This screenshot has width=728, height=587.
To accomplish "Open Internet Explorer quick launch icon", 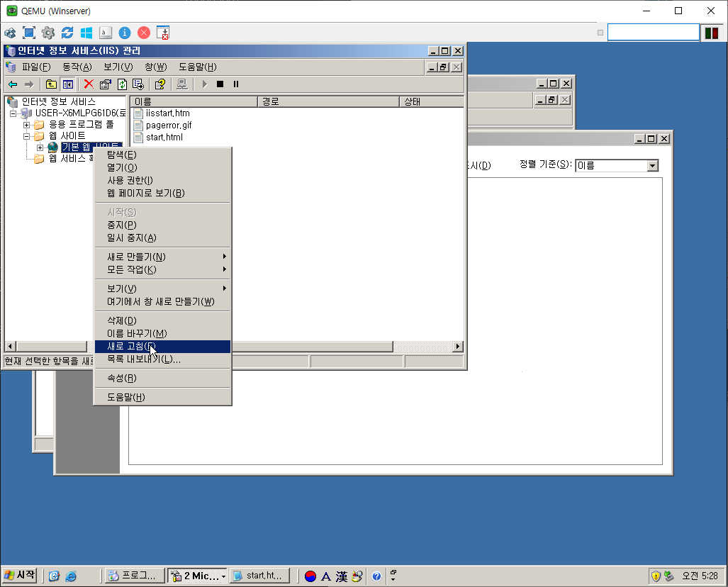I will (x=71, y=576).
